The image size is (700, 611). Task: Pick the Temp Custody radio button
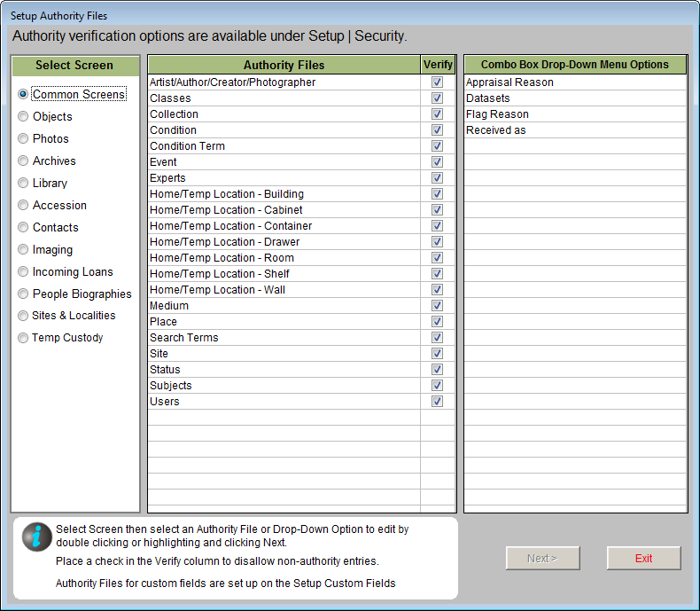point(24,338)
